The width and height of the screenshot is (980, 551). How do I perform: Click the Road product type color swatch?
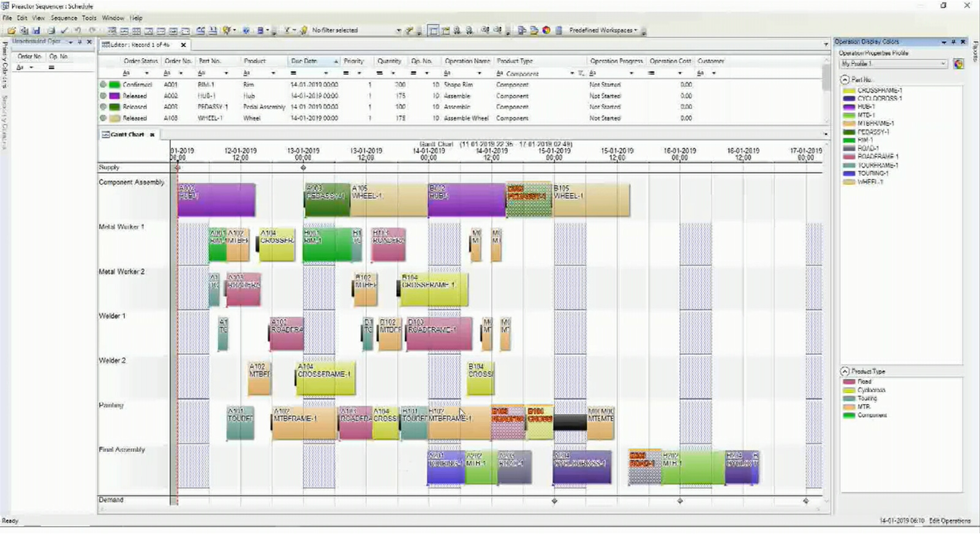click(x=849, y=381)
